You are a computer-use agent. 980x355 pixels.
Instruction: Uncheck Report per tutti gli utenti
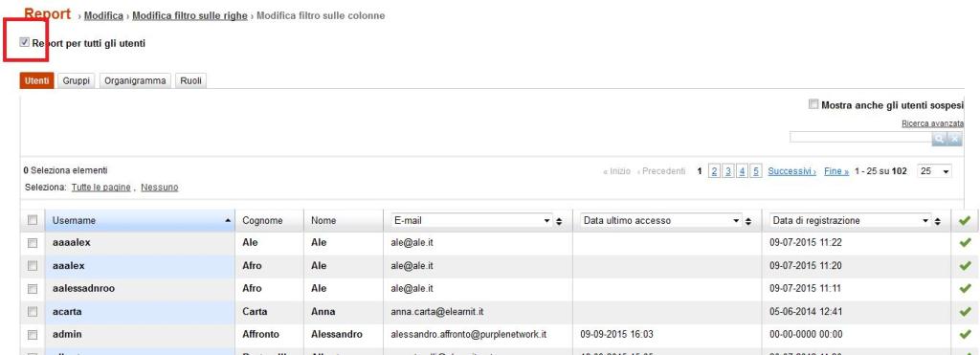(24, 42)
